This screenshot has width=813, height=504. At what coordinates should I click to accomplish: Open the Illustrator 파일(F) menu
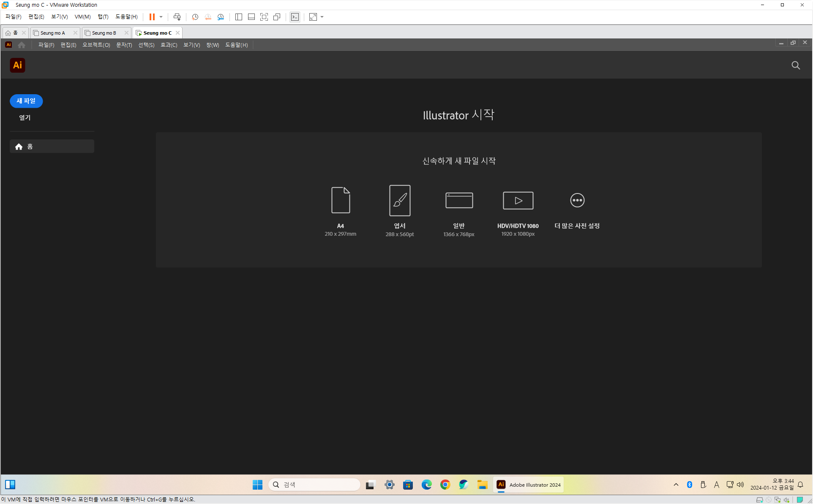(46, 45)
